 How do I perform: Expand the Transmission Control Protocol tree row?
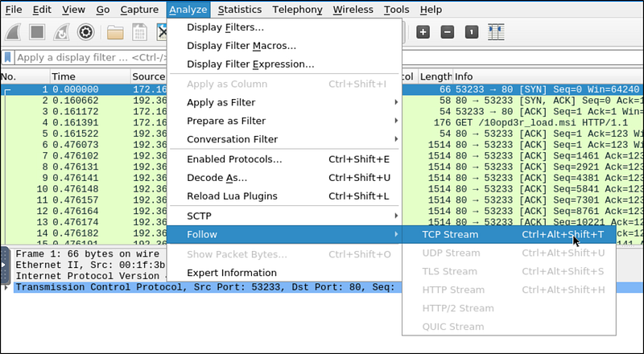[7, 287]
